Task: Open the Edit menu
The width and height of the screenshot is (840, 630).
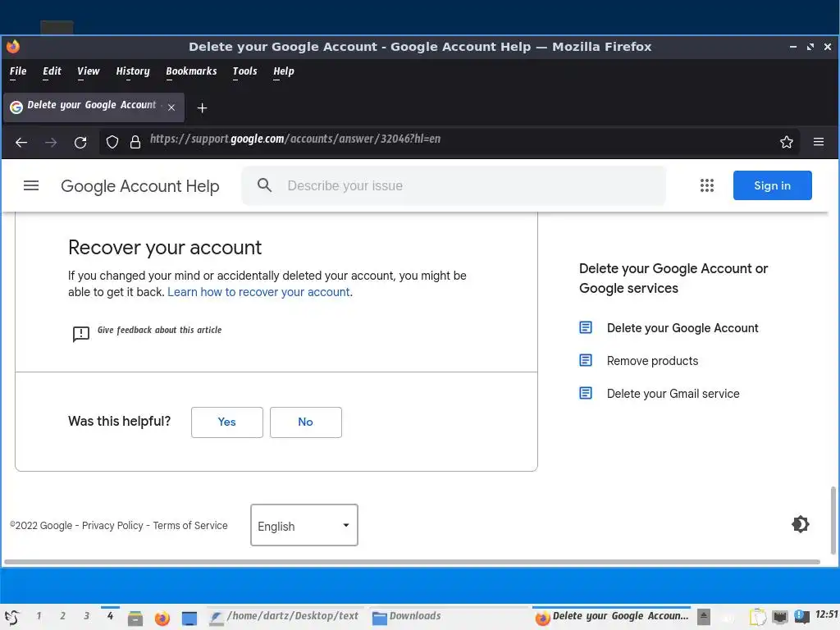Action: [52, 71]
